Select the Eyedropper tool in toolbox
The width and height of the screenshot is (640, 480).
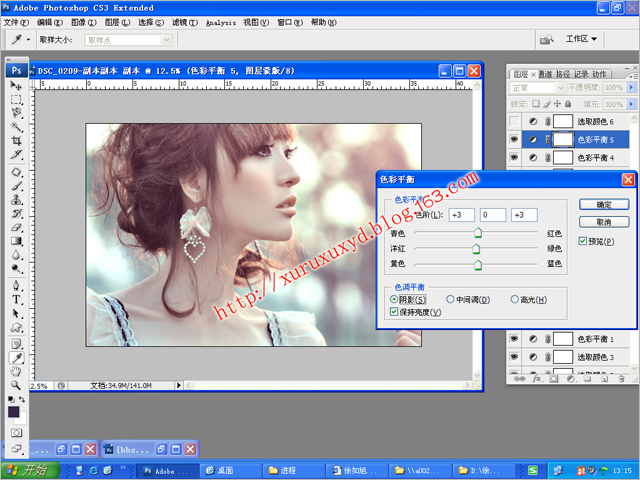click(16, 358)
